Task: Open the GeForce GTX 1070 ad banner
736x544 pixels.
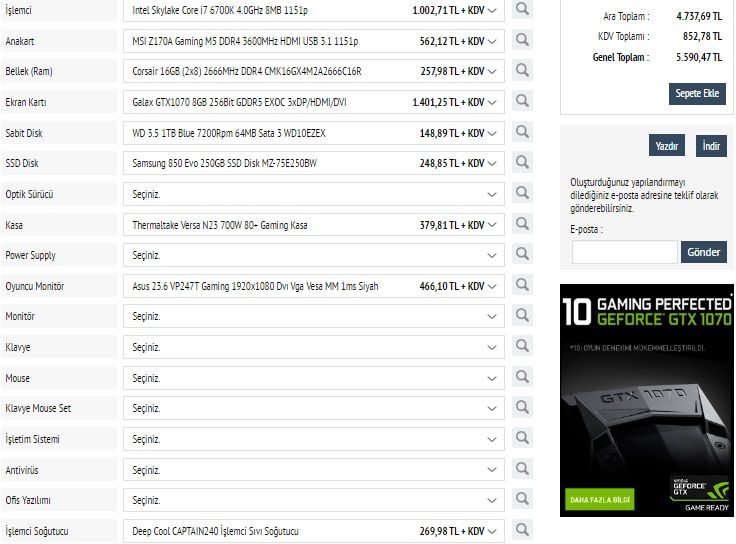Action: (646, 400)
